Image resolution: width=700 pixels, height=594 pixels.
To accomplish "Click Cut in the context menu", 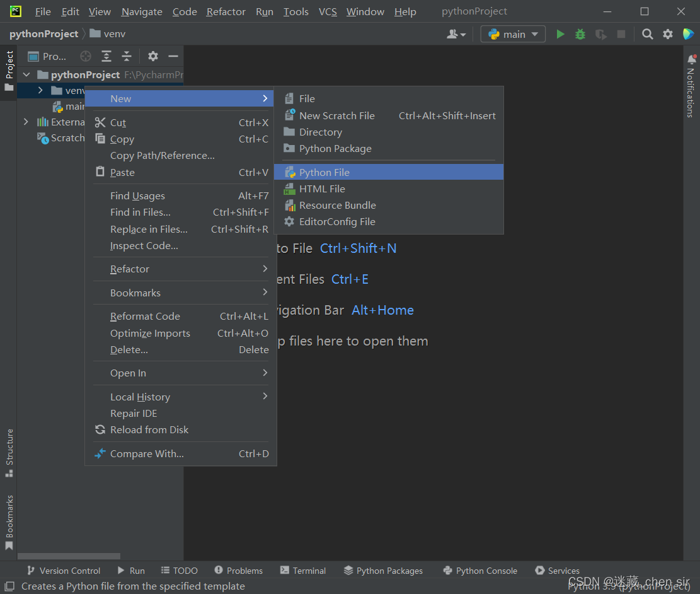I will click(x=181, y=122).
